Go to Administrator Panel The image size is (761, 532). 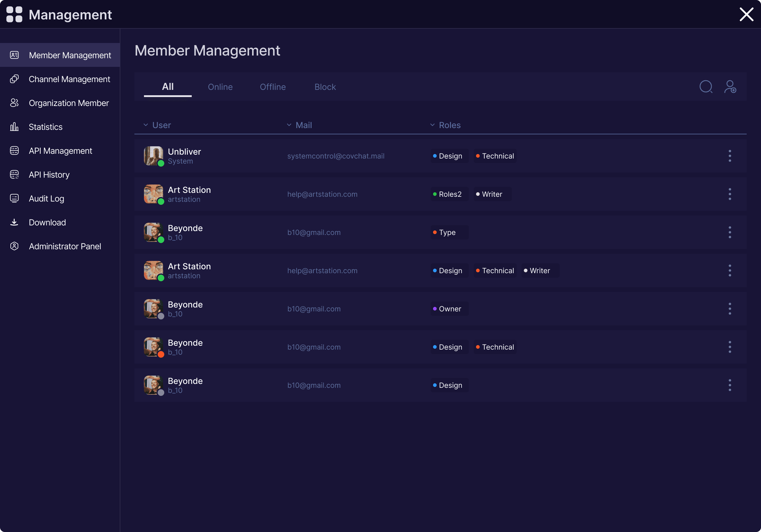coord(65,246)
